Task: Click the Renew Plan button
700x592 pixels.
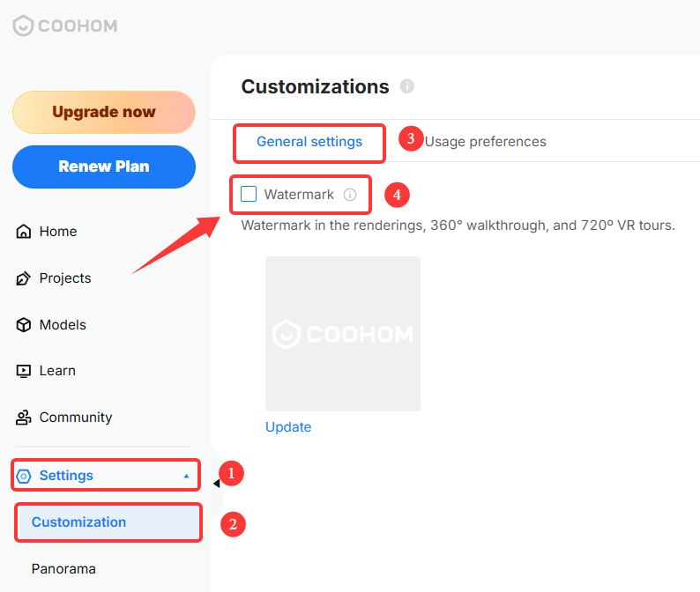Action: pyautogui.click(x=104, y=166)
